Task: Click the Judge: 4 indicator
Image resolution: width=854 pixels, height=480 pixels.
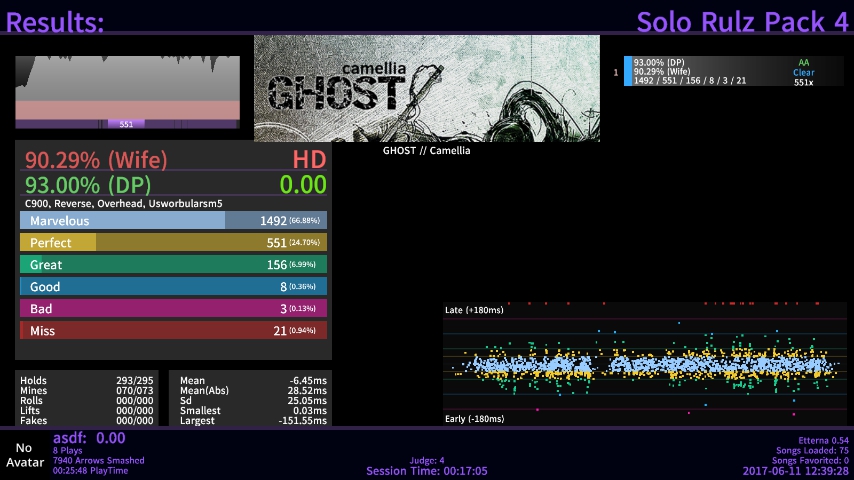Action: click(427, 461)
